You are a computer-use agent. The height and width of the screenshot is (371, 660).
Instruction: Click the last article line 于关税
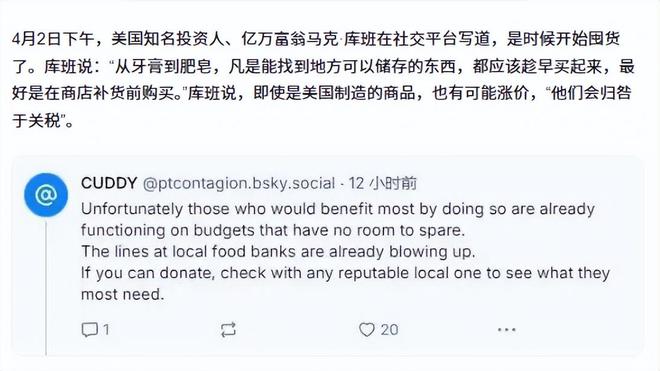pyautogui.click(x=43, y=121)
